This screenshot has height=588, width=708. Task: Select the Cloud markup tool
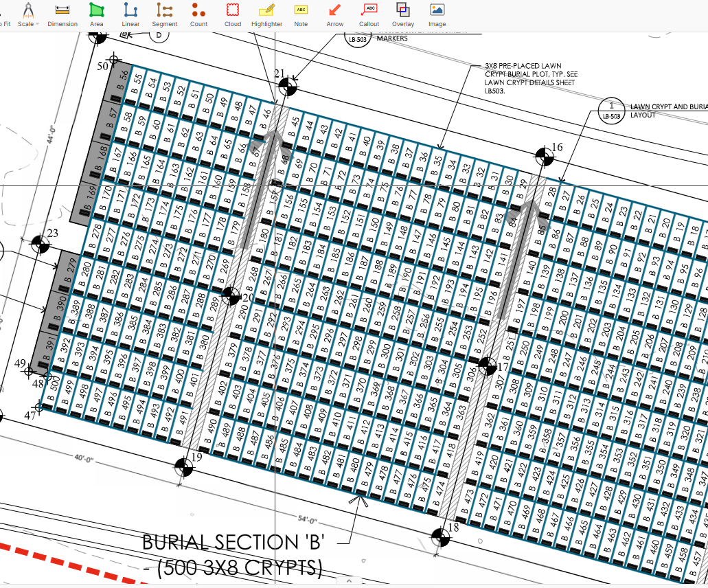tap(233, 15)
